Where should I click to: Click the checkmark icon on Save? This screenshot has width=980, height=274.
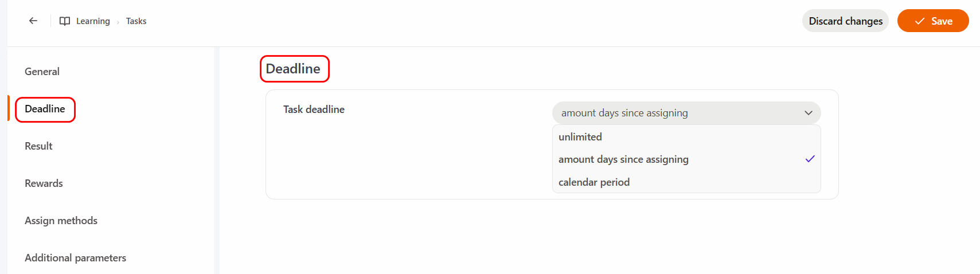point(920,21)
